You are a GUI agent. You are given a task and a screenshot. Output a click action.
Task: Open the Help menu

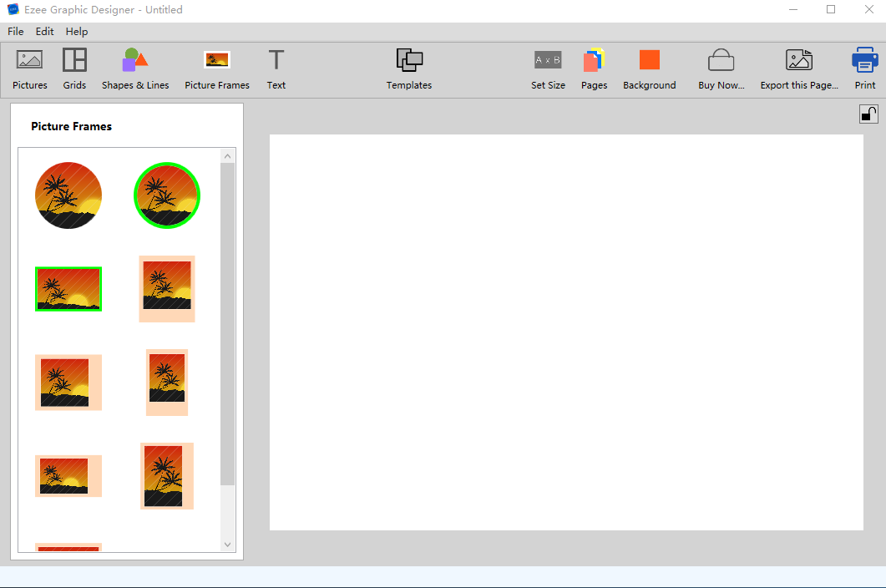(77, 32)
